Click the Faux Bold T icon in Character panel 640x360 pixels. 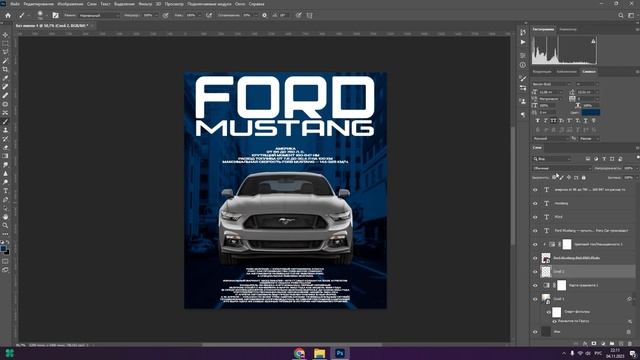coord(537,121)
